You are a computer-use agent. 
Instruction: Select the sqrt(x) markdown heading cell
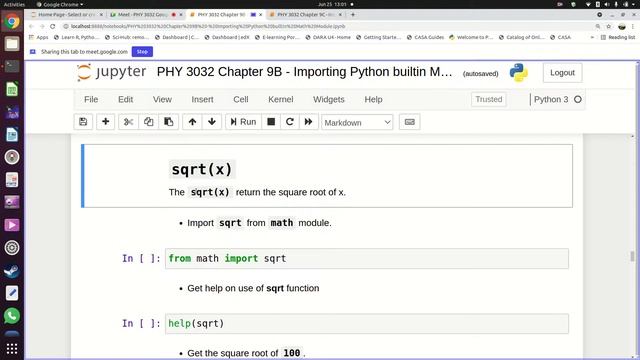pyautogui.click(x=327, y=176)
